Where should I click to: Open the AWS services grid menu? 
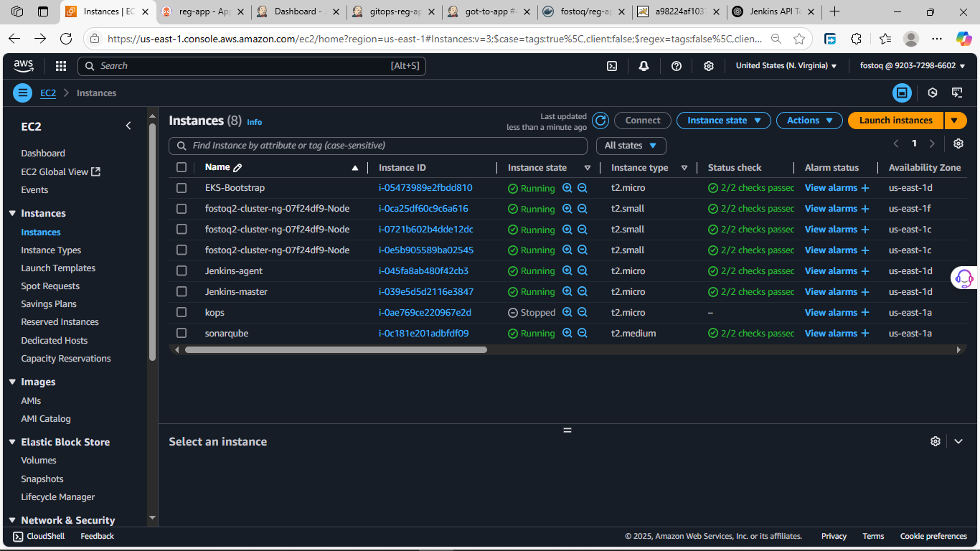[x=61, y=66]
